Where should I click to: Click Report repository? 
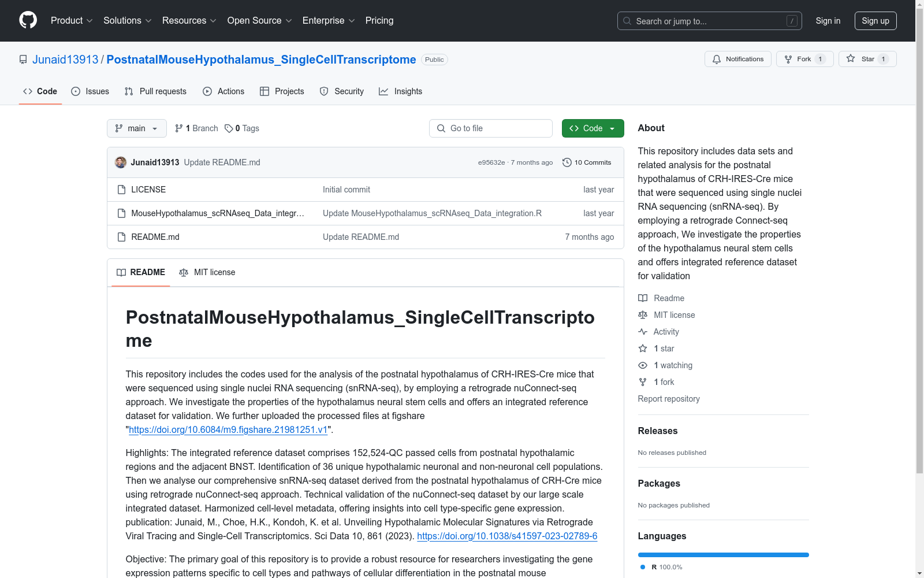point(669,399)
